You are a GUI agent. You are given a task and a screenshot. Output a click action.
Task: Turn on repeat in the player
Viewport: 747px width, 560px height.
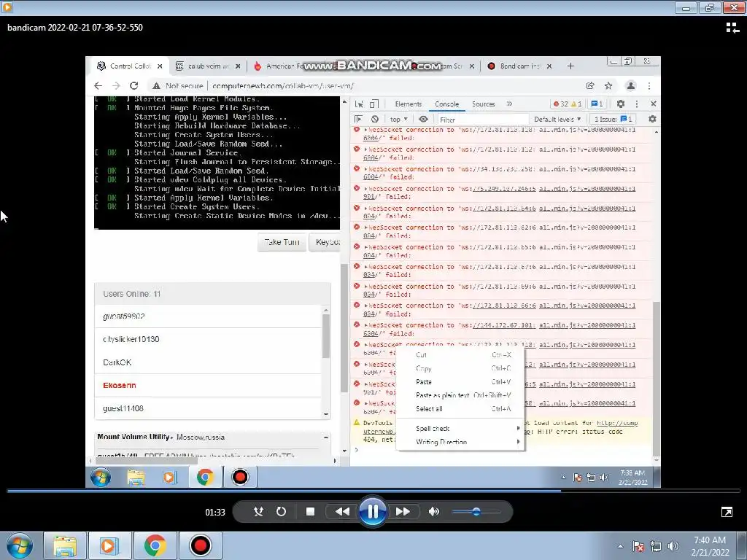[281, 511]
